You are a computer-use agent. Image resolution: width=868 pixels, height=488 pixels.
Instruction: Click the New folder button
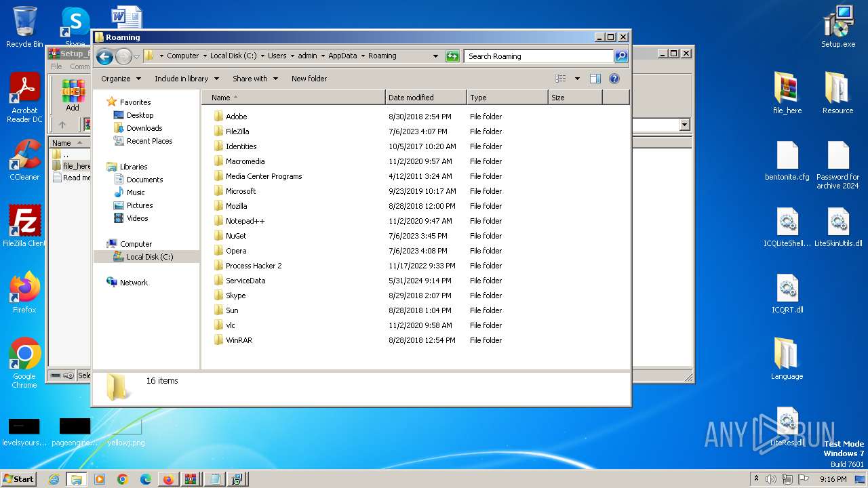click(x=309, y=79)
